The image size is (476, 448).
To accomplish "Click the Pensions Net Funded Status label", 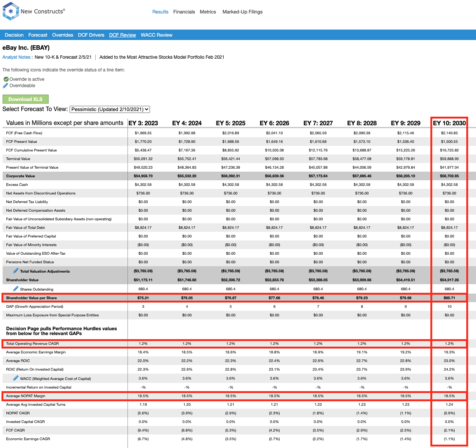I will click(30, 262).
